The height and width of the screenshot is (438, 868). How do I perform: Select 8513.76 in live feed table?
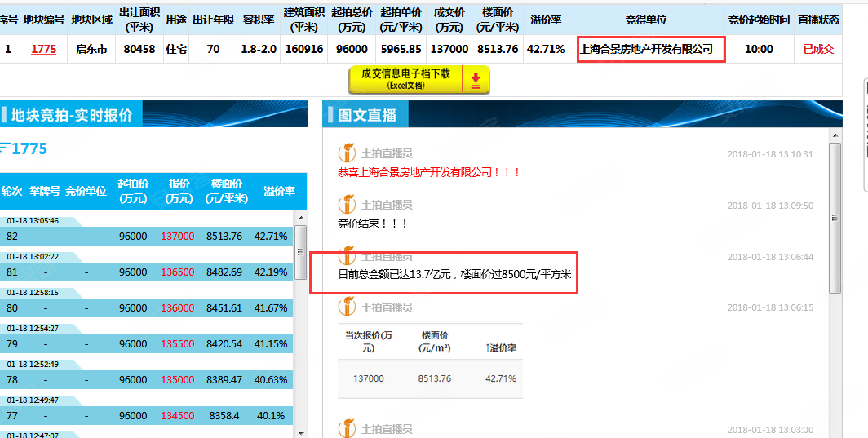point(435,378)
